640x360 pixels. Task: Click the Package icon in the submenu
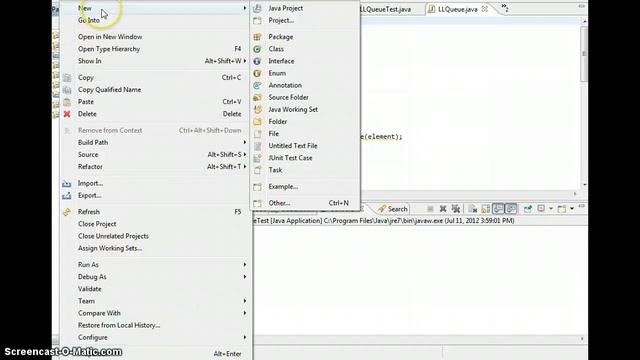point(257,37)
